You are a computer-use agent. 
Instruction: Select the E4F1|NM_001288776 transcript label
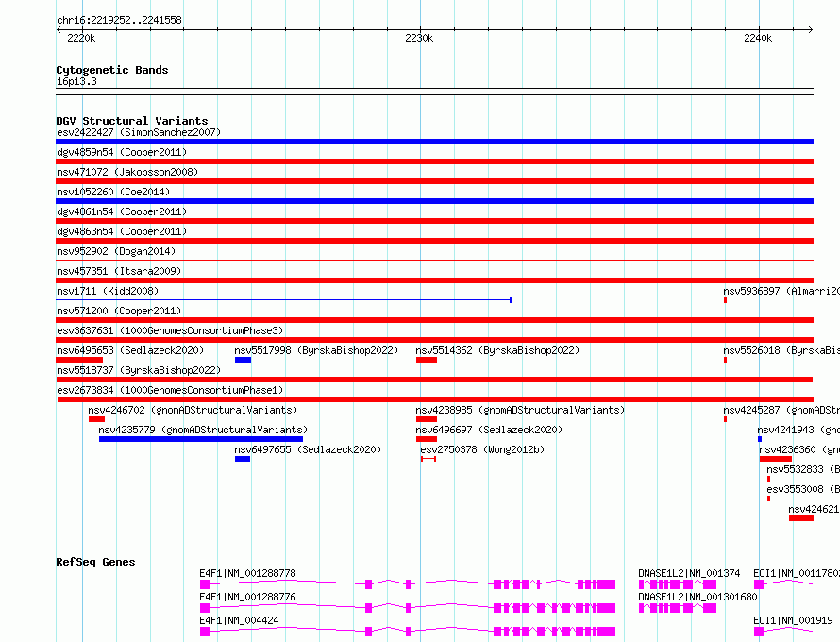[247, 597]
